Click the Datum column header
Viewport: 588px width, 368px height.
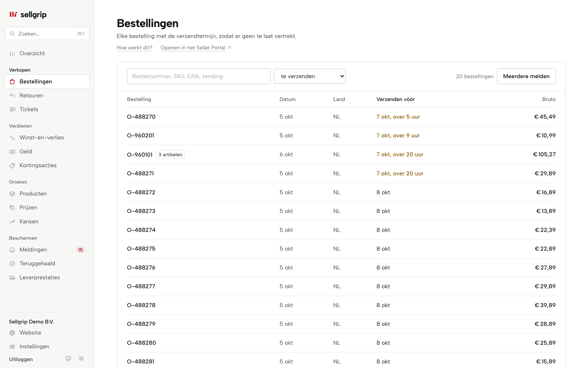point(287,99)
